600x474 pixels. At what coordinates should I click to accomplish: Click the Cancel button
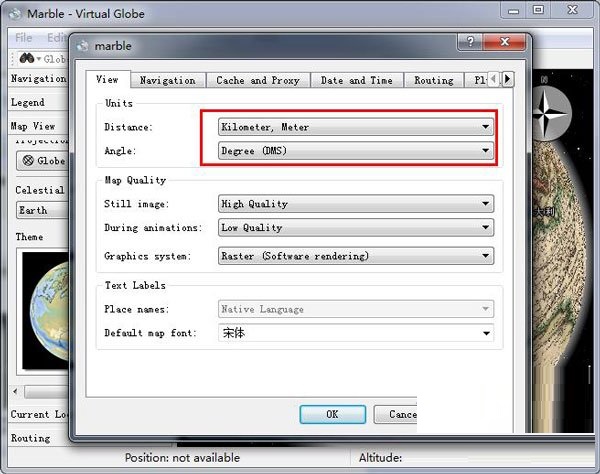coord(395,414)
